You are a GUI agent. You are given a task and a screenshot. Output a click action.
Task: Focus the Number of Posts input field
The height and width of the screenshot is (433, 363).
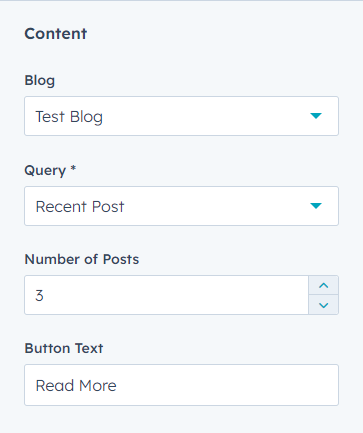[x=166, y=295]
